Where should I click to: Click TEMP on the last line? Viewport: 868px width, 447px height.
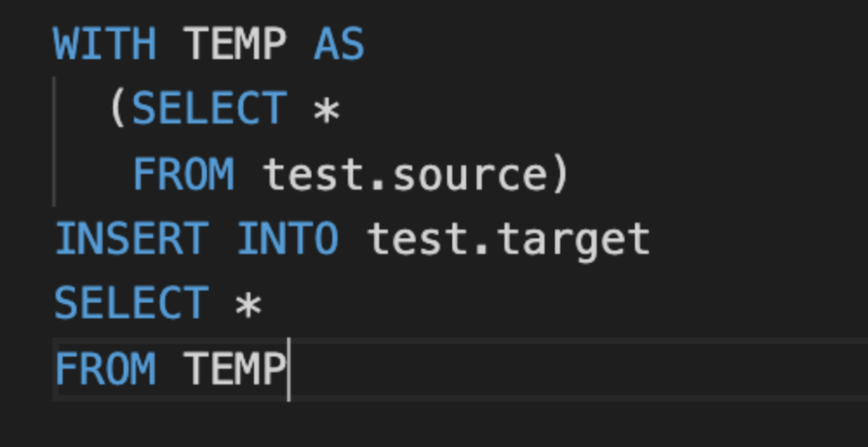(235, 370)
